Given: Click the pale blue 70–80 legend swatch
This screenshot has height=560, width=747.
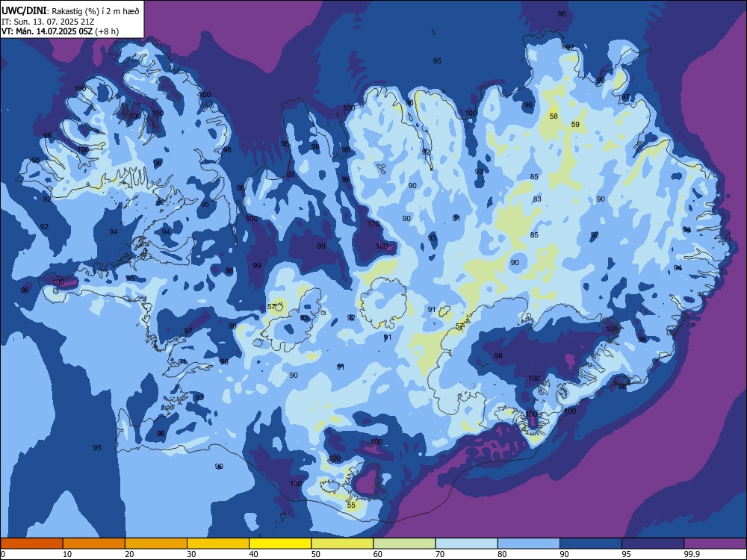Looking at the screenshot, I should coord(466,544).
